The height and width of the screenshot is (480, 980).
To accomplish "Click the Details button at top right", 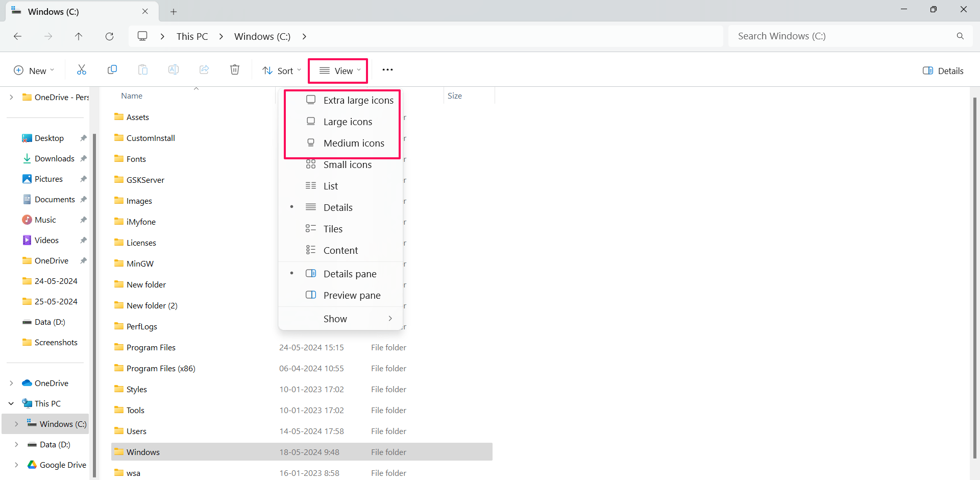I will tap(943, 70).
